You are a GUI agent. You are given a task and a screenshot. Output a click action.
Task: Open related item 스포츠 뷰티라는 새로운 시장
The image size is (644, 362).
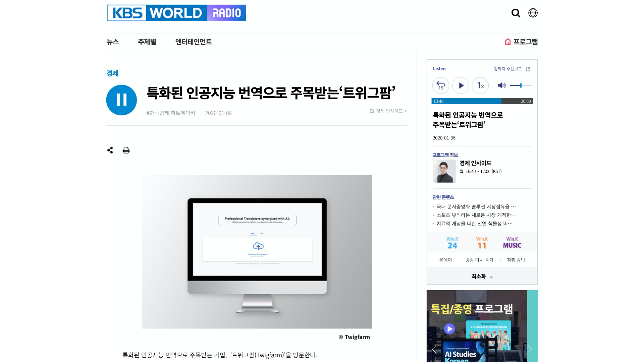(476, 215)
